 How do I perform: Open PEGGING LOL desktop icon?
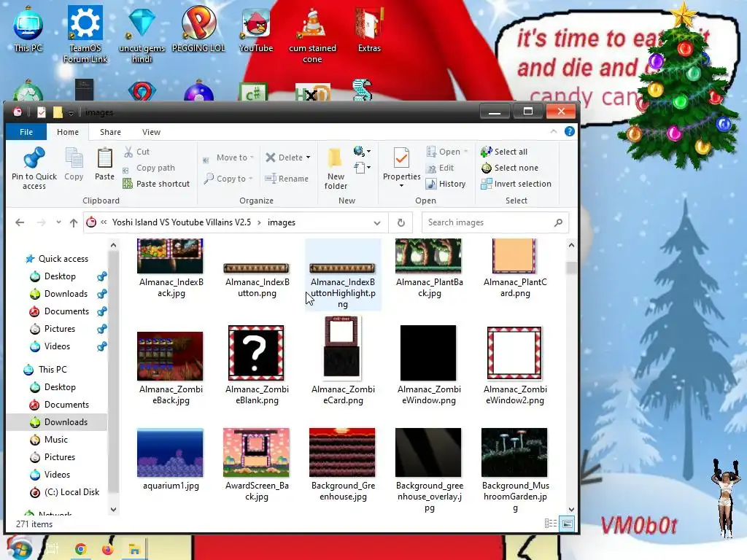click(198, 29)
